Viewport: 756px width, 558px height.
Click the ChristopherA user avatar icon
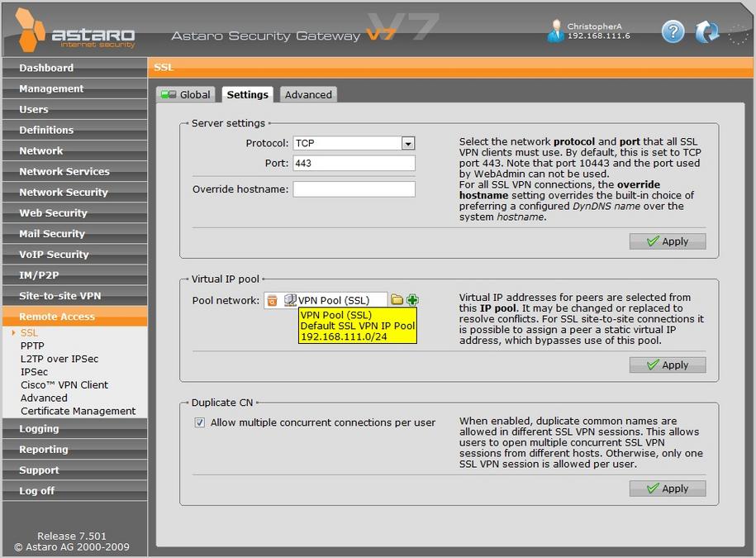point(556,31)
